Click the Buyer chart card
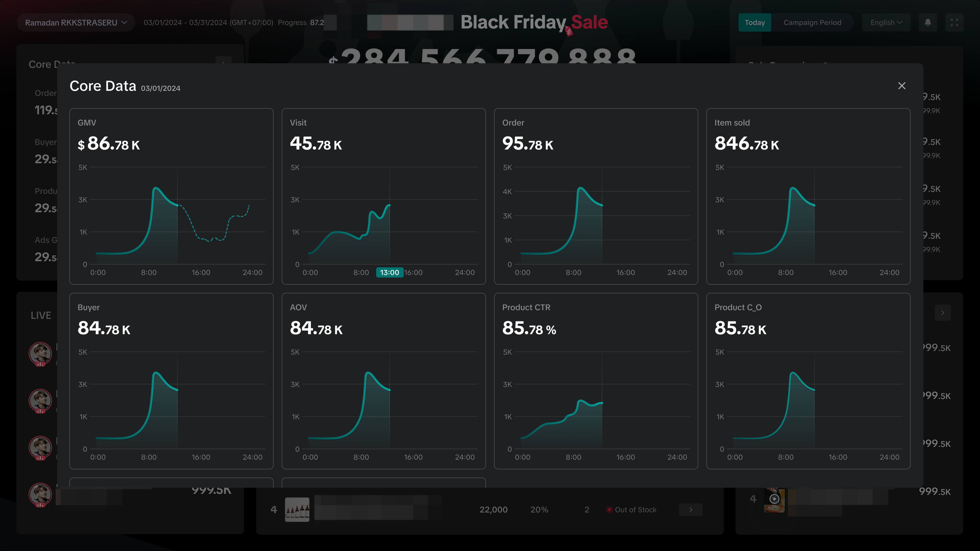Screen dimensions: 980x551 [x=171, y=381]
